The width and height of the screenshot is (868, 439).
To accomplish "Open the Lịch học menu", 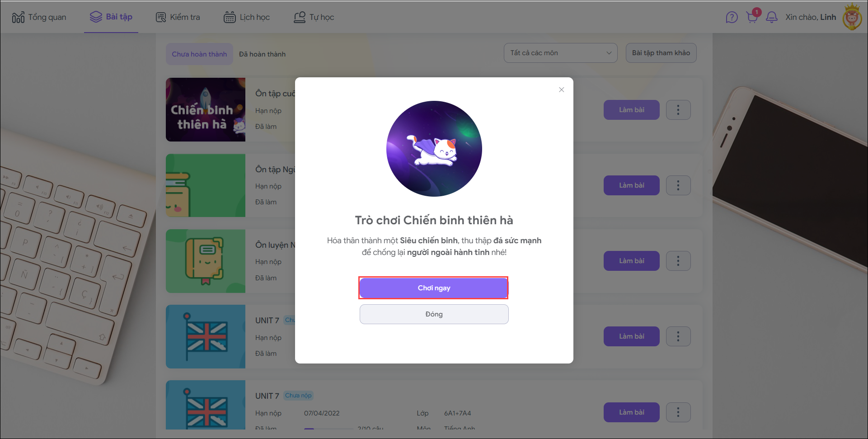I will pyautogui.click(x=247, y=17).
